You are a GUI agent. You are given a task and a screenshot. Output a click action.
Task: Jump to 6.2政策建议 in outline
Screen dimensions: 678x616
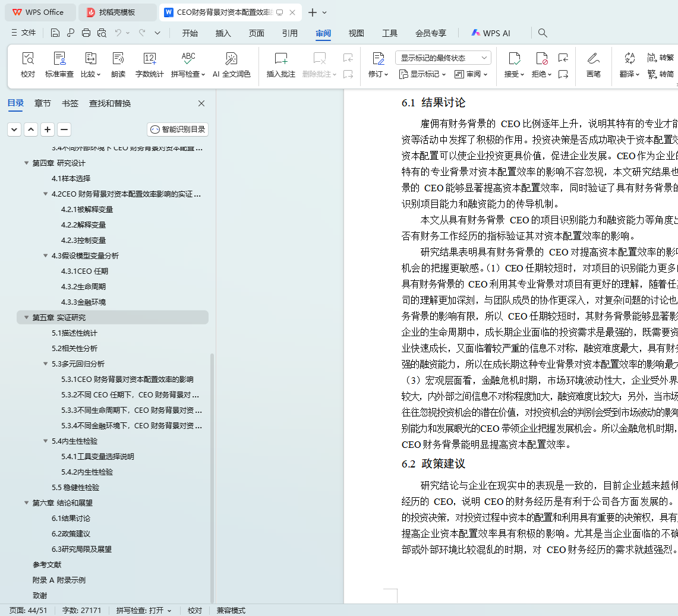pyautogui.click(x=71, y=534)
